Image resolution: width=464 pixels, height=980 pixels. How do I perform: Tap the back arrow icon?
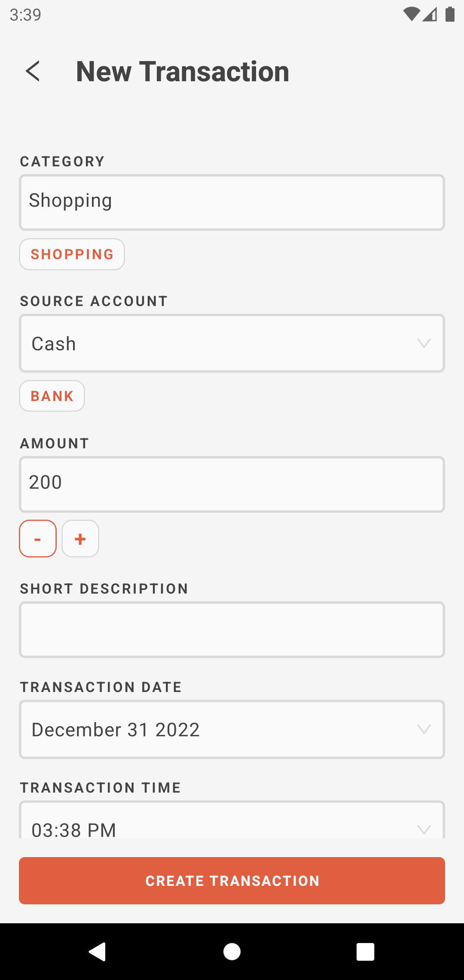(x=33, y=71)
